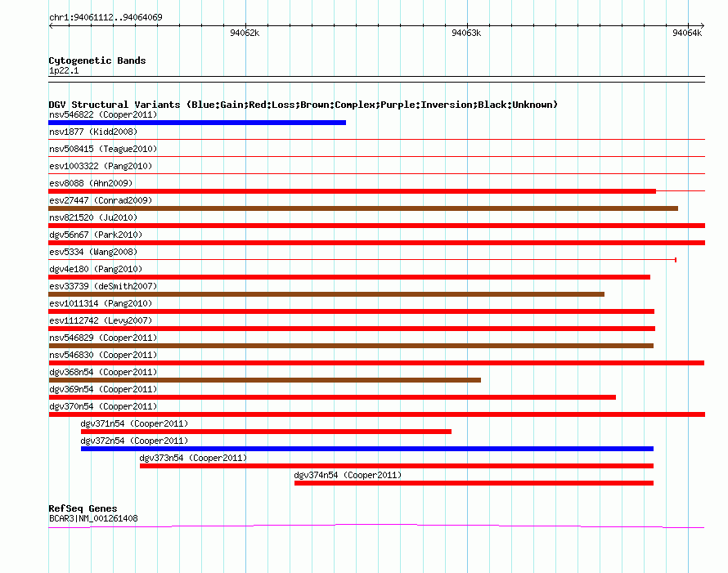The image size is (728, 573).
Task: Select dgv371n54 (Cooper2011) label
Action: point(134,423)
